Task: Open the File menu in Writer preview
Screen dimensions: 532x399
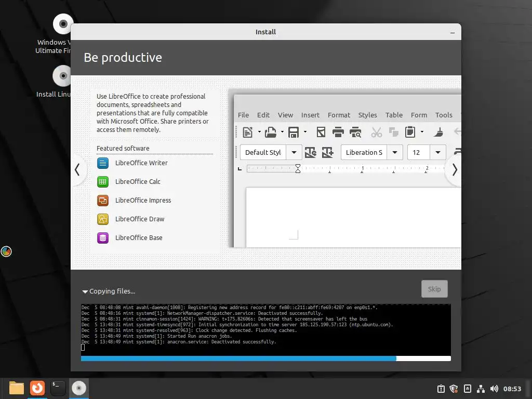Action: (x=243, y=115)
